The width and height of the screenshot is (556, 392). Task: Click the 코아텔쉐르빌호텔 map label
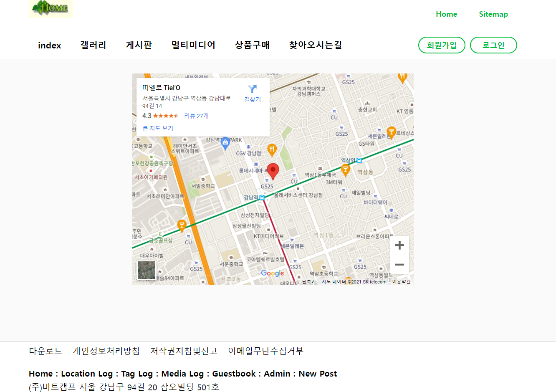point(265,259)
